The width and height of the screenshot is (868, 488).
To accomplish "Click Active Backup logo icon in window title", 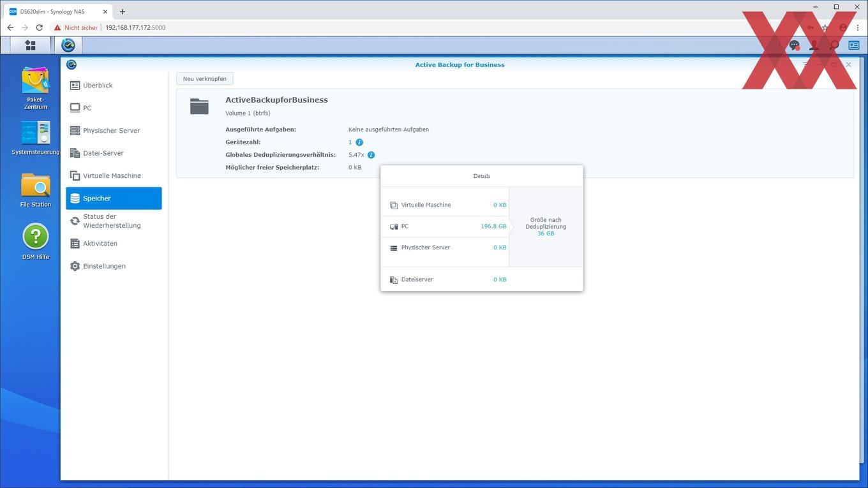I will tap(71, 64).
